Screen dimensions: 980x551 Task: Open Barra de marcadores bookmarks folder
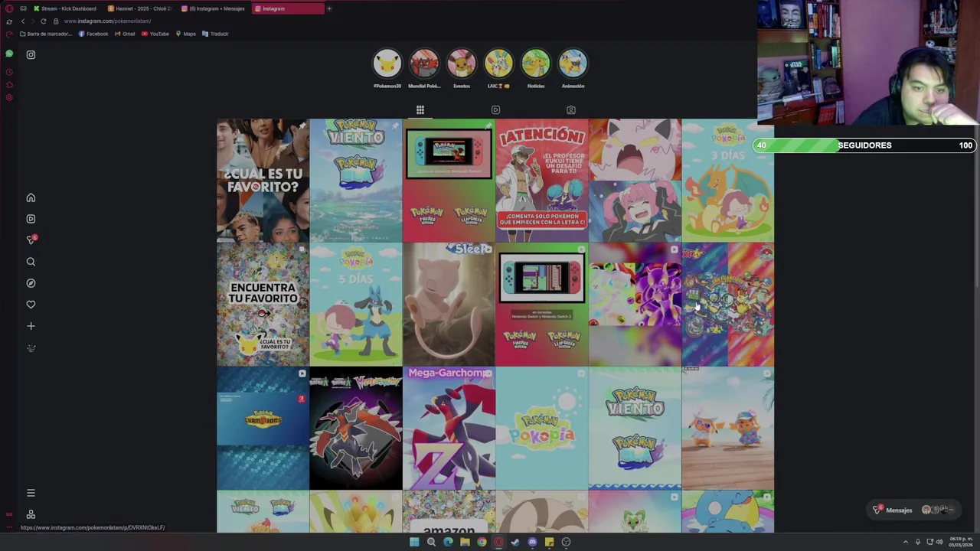46,34
